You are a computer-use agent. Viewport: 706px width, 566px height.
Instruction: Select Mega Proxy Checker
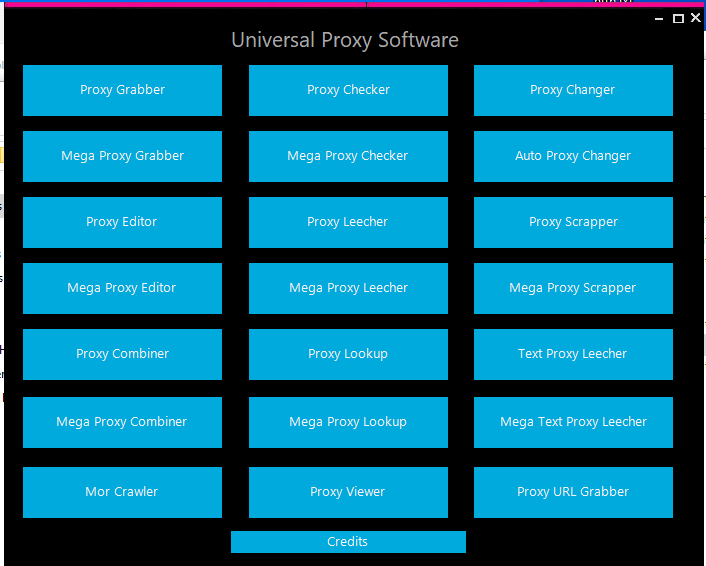(348, 156)
